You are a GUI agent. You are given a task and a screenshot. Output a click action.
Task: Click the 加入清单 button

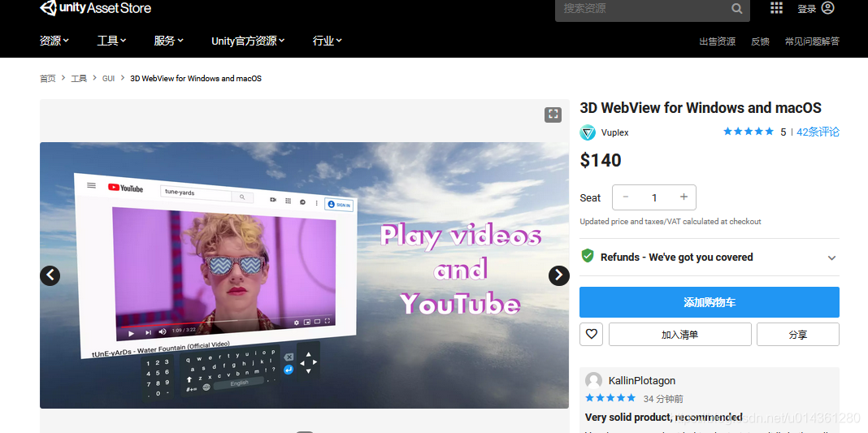[x=679, y=334]
